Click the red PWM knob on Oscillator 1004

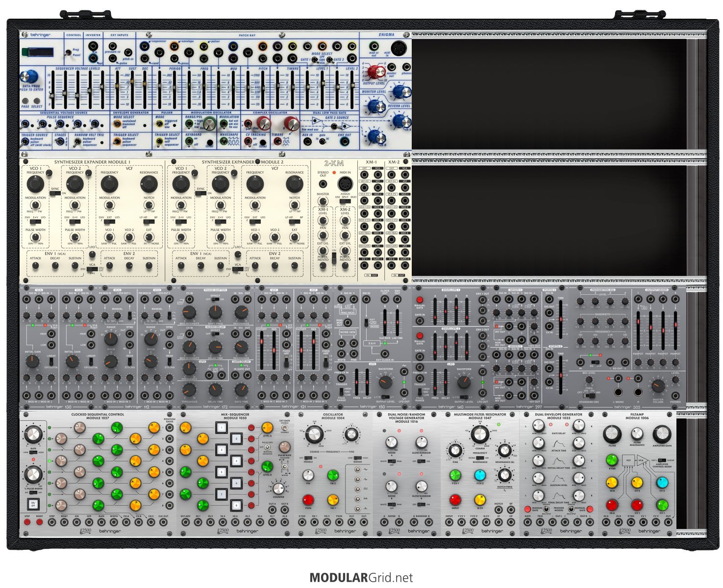[308, 500]
